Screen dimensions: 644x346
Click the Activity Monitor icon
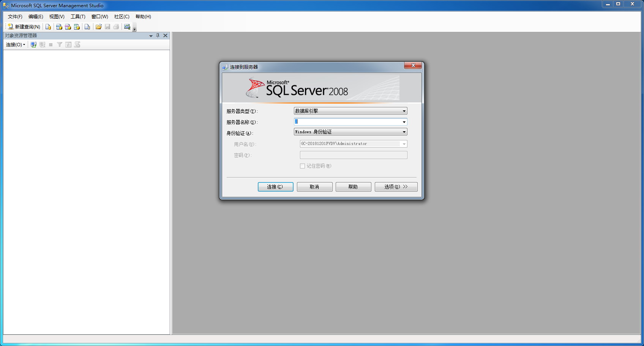127,27
